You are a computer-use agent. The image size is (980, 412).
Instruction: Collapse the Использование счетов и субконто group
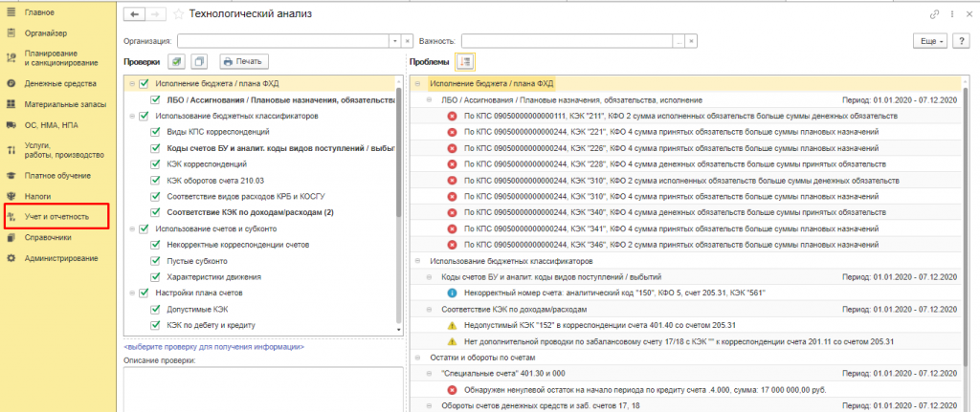[x=131, y=229]
